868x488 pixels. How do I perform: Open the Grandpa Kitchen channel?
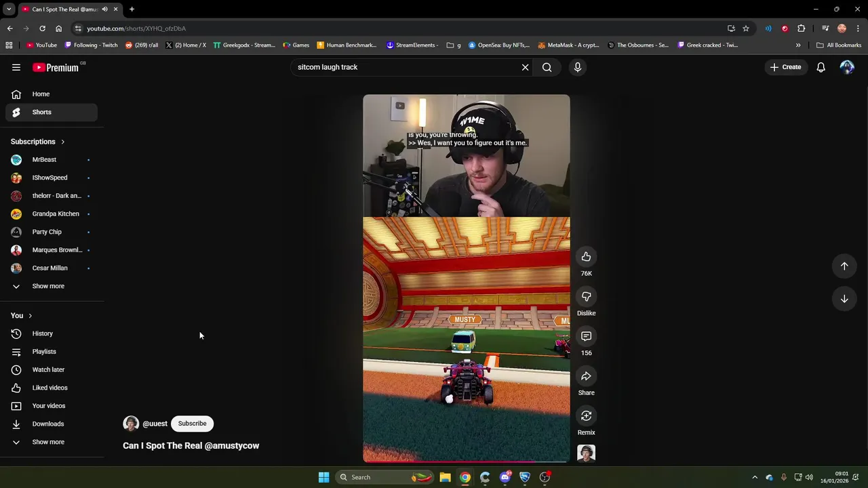pos(52,213)
